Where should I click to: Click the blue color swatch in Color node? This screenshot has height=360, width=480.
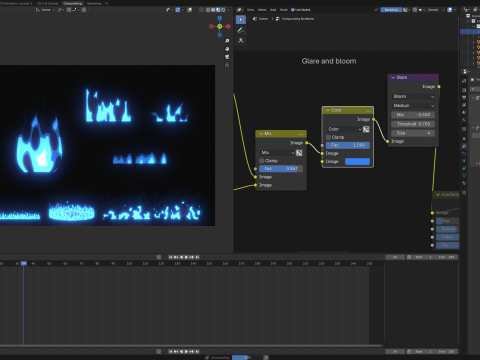click(357, 161)
